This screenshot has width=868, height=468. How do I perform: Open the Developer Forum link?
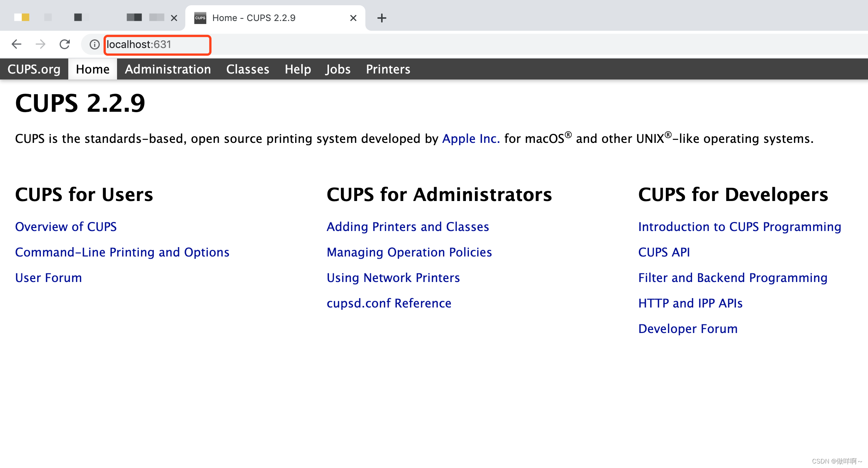tap(688, 329)
